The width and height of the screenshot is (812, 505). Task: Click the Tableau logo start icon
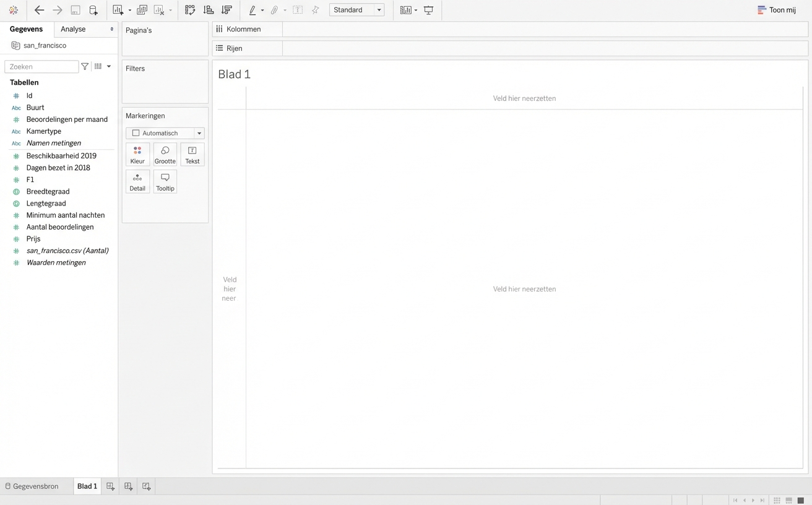click(13, 10)
